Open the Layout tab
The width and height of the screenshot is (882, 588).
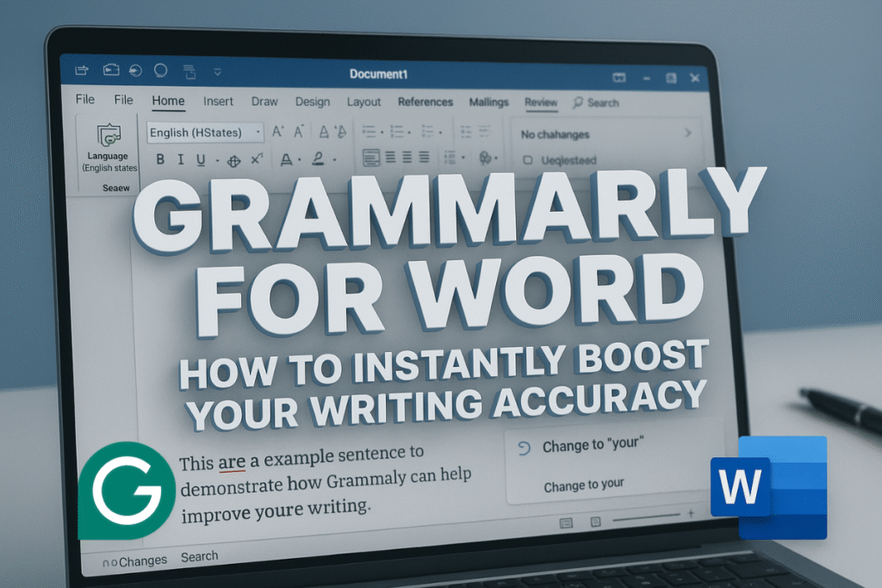(x=363, y=102)
